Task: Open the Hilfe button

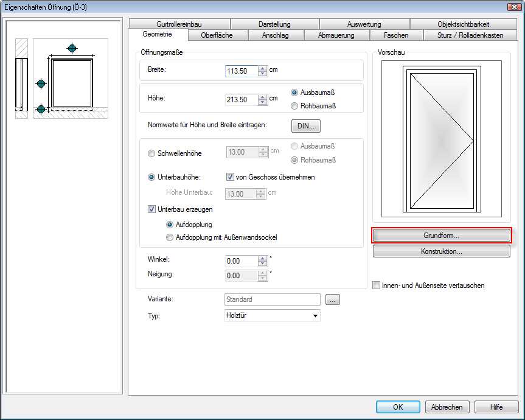Action: (x=496, y=407)
